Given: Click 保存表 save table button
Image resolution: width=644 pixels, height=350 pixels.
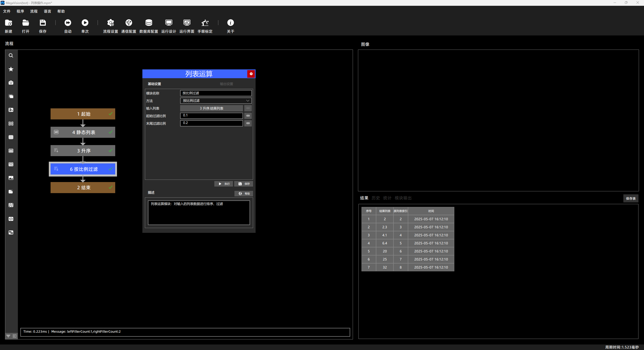Looking at the screenshot, I should (x=631, y=198).
